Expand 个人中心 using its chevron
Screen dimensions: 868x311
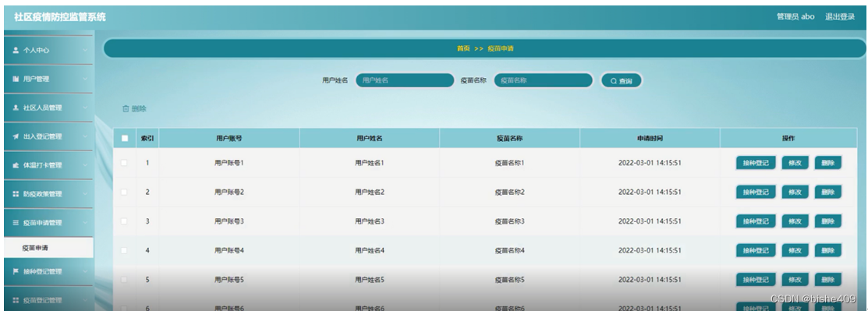[x=85, y=51]
